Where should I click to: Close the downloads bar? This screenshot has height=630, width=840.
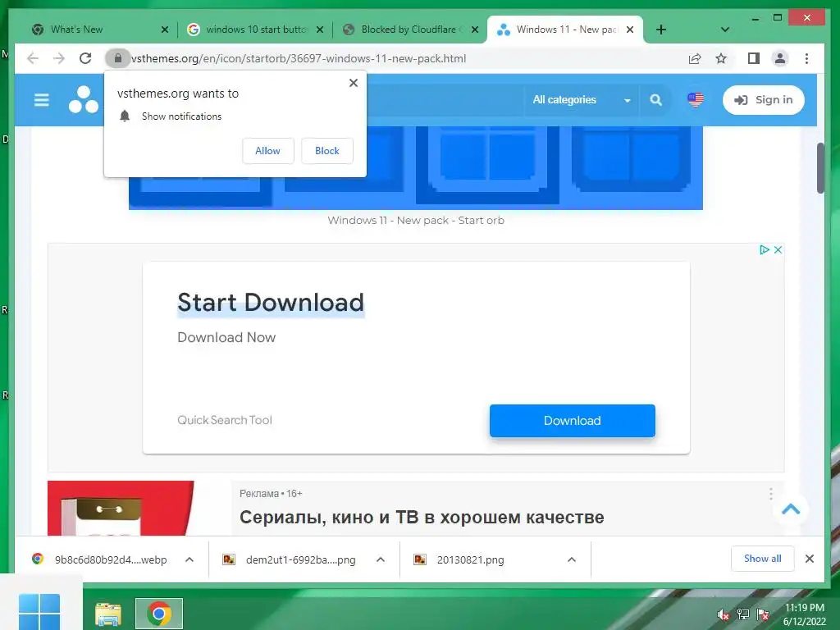(x=810, y=559)
